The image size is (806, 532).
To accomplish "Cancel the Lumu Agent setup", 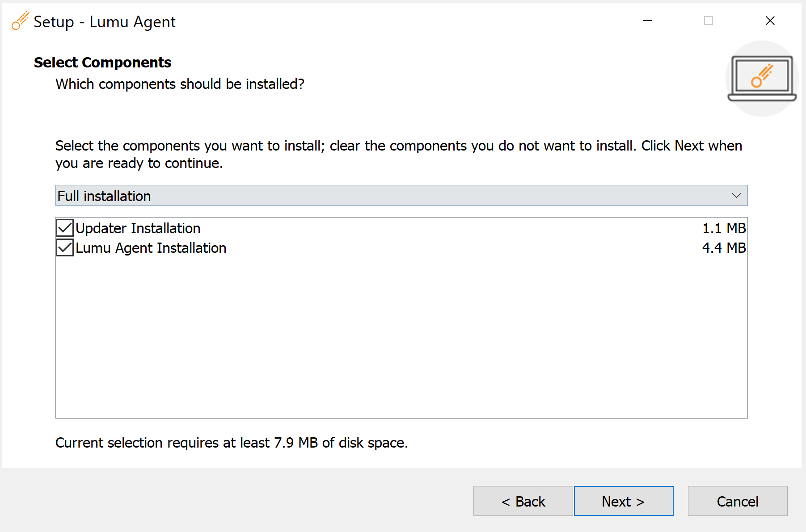I will coord(737,501).
